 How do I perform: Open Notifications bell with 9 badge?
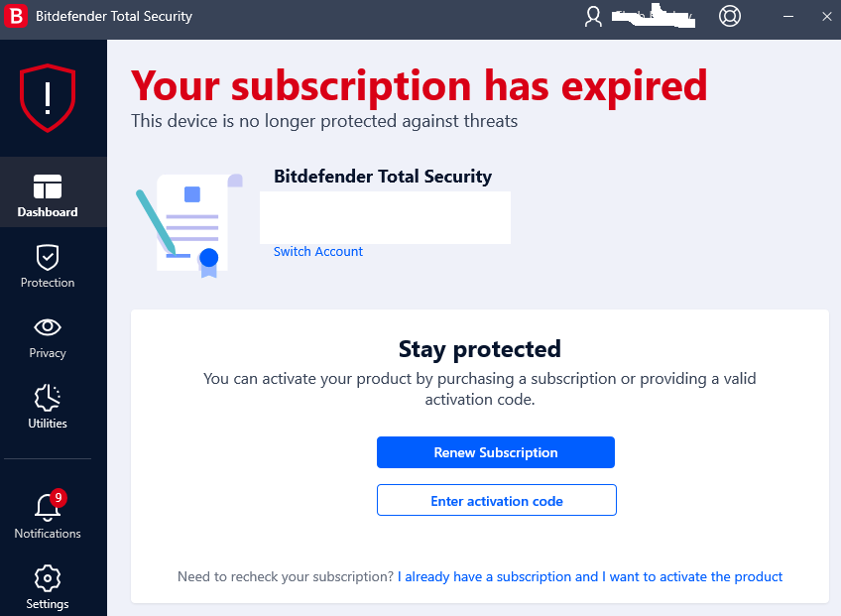(48, 514)
